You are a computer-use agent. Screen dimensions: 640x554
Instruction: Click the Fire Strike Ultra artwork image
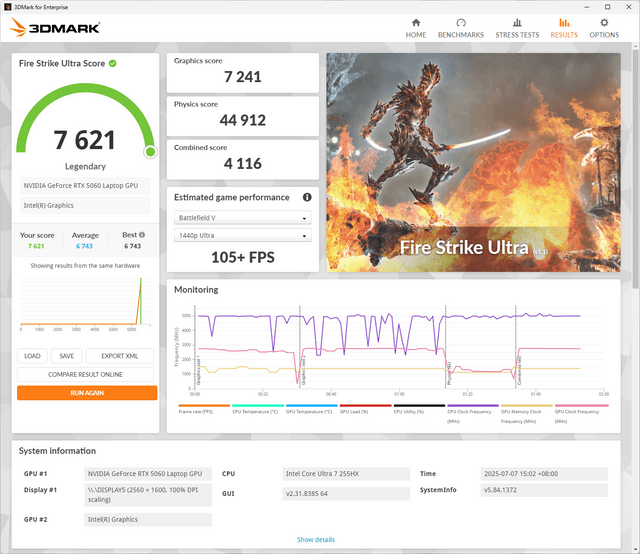click(x=473, y=162)
